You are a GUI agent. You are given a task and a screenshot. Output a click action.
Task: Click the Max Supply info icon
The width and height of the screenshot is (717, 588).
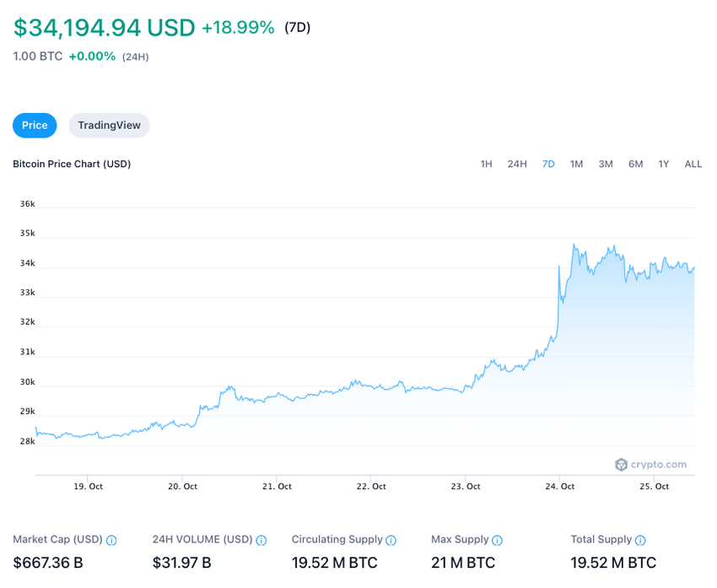[x=498, y=540]
